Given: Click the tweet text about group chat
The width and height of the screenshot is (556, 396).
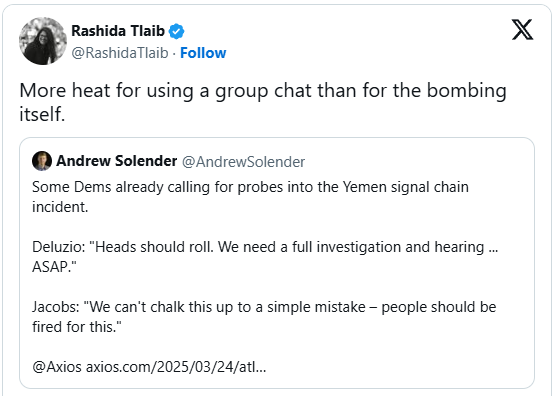Looking at the screenshot, I should coord(263,102).
